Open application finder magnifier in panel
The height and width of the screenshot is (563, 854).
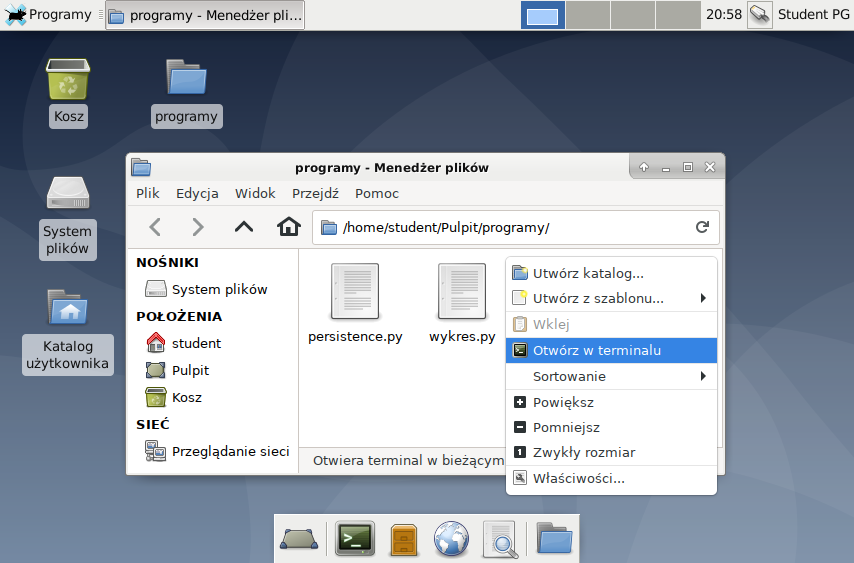point(501,540)
